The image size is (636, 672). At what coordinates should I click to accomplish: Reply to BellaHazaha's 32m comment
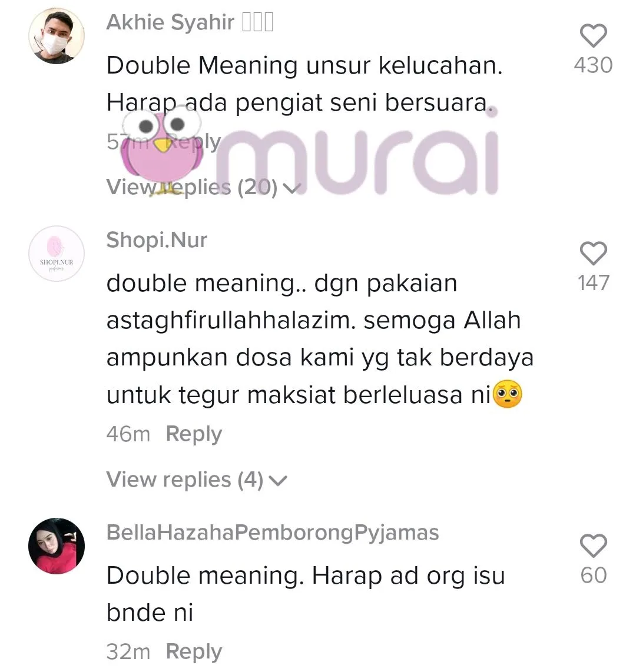pos(194,652)
